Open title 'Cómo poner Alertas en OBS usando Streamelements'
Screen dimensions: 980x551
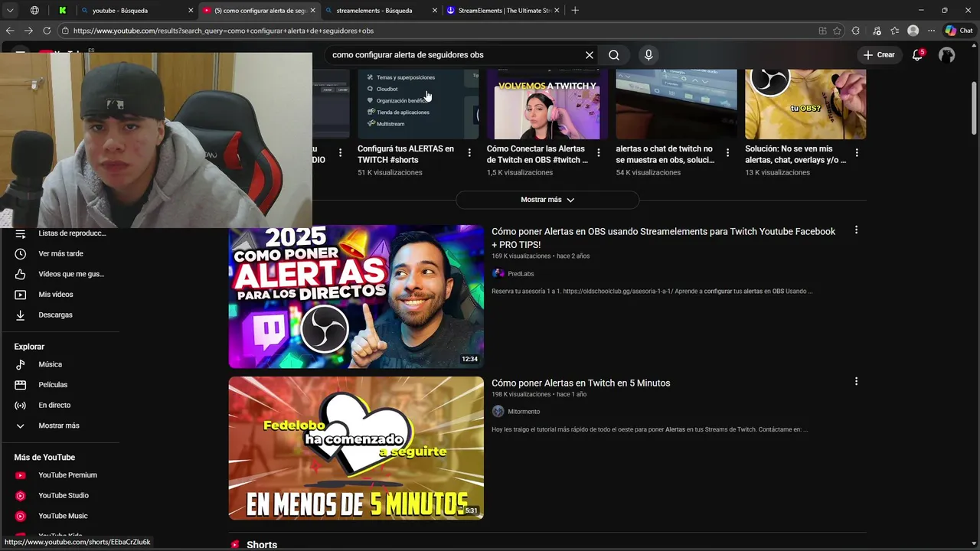tap(663, 237)
